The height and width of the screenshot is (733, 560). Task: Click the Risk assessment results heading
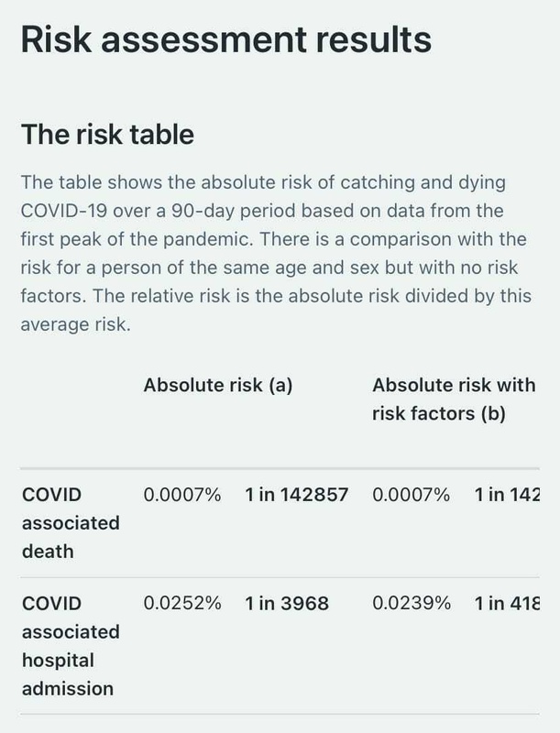[x=226, y=39]
